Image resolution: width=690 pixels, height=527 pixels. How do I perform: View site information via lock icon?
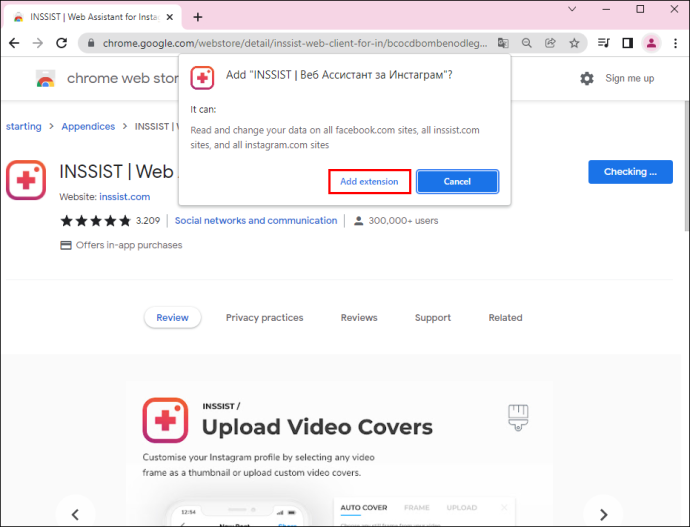point(91,43)
